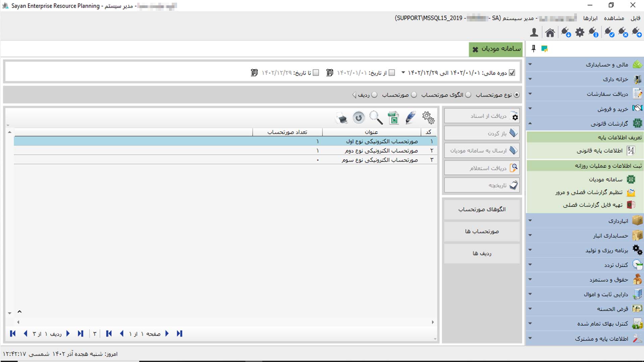
Task: Click the ارسال به سامانه مودیان button
Action: (x=482, y=150)
